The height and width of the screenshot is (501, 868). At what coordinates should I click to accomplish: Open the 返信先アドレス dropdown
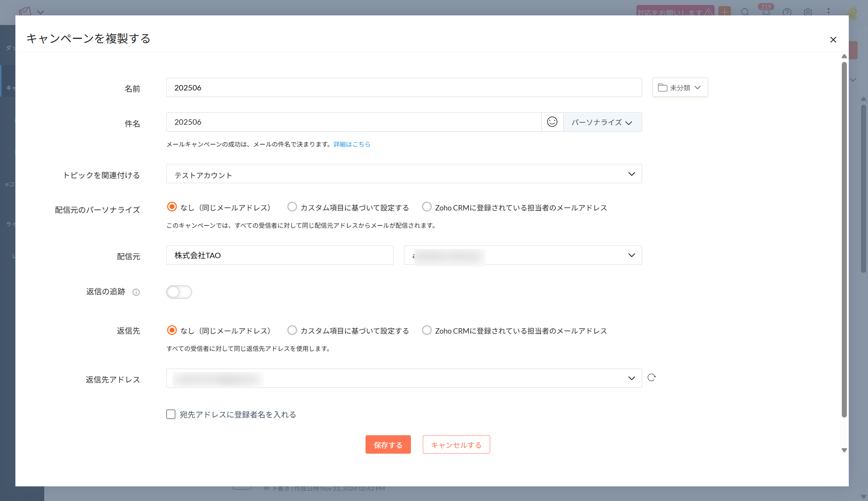[631, 378]
